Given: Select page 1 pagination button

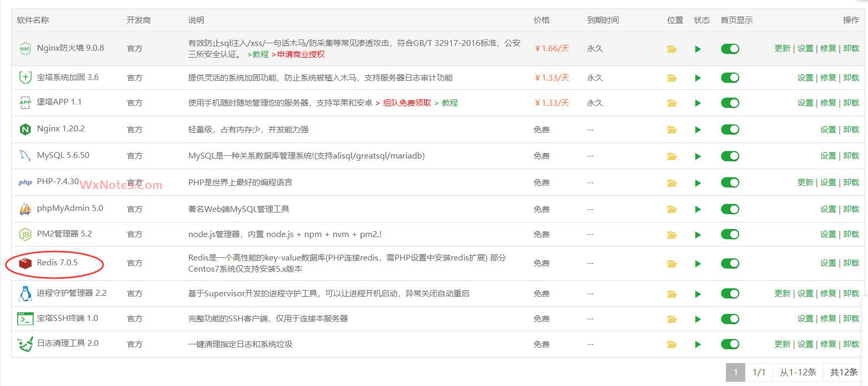Looking at the screenshot, I should click(x=736, y=372).
